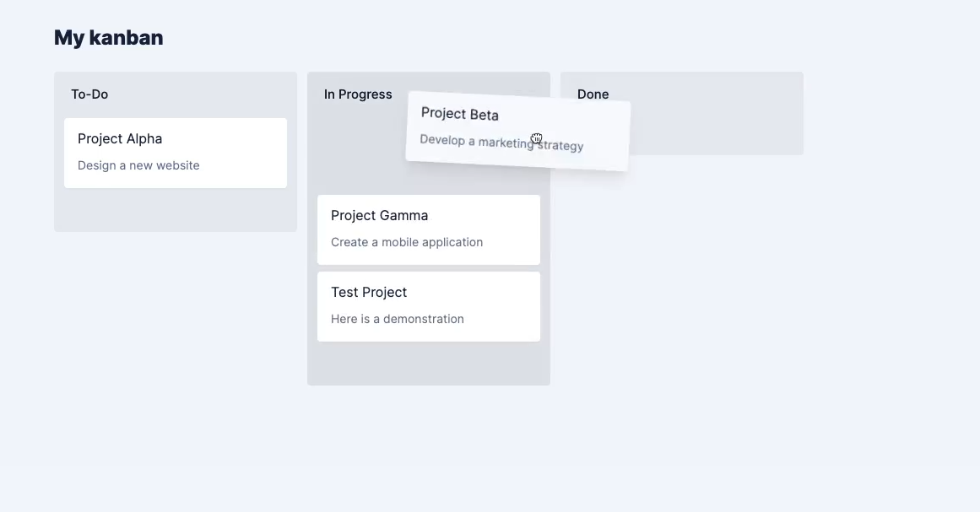
Task: Click the Design a new website description
Action: pyautogui.click(x=138, y=165)
